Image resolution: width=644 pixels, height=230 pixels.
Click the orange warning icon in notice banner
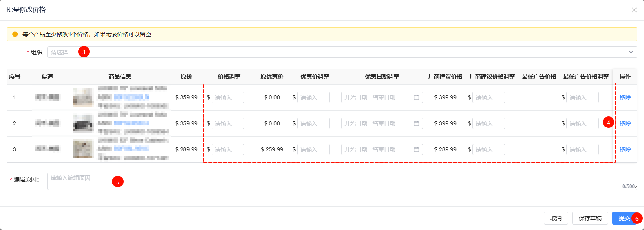coord(15,34)
